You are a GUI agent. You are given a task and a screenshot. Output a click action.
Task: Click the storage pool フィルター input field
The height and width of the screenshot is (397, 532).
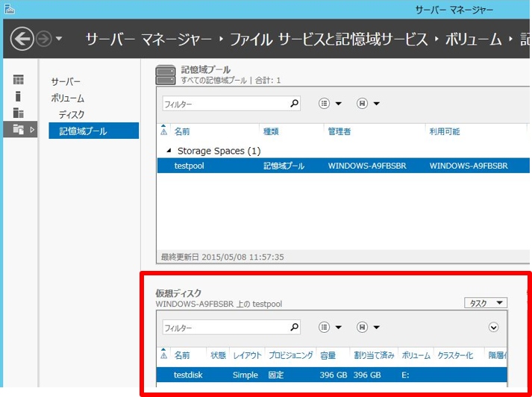point(224,104)
